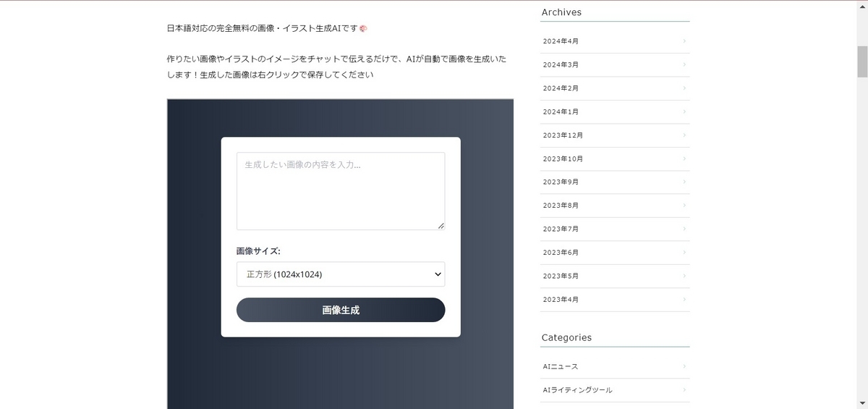Open the 2023年8月 archive
The height and width of the screenshot is (409, 868).
(x=615, y=206)
